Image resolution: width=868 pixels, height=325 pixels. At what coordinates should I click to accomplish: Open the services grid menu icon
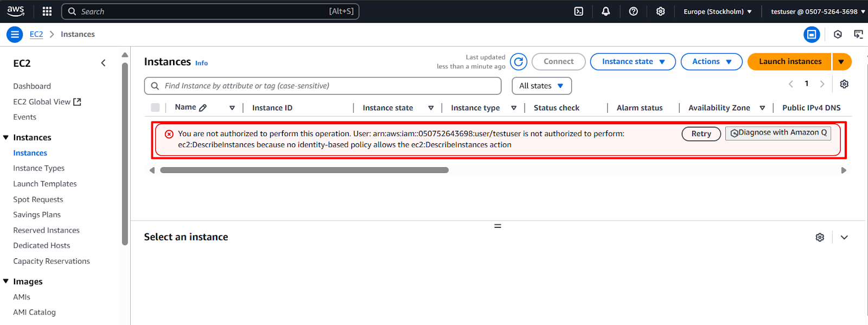pyautogui.click(x=47, y=11)
